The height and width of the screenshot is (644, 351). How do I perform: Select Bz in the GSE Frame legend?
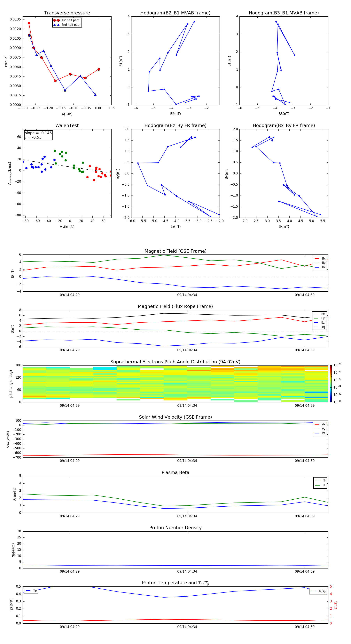tap(320, 267)
